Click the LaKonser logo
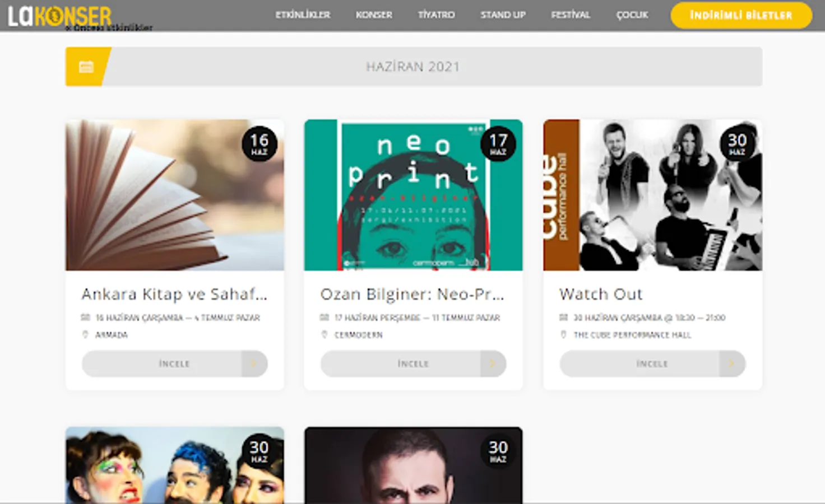Image resolution: width=825 pixels, height=504 pixels. (x=59, y=16)
